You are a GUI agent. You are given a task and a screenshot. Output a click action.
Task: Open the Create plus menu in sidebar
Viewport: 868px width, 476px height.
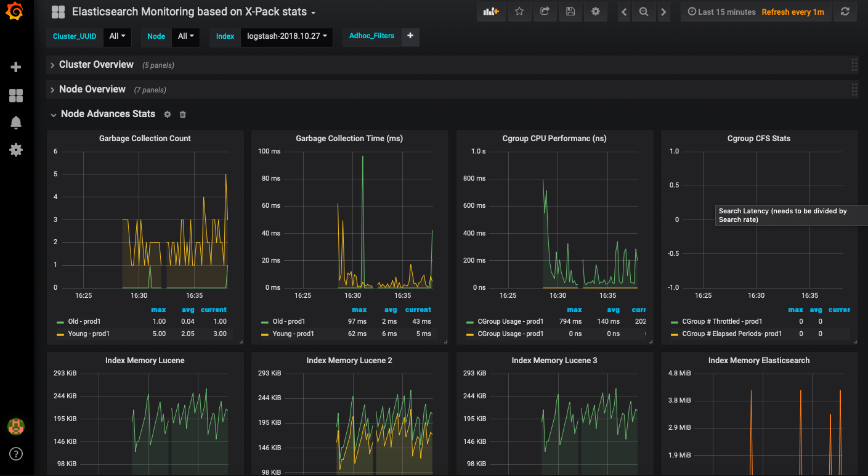[17, 67]
